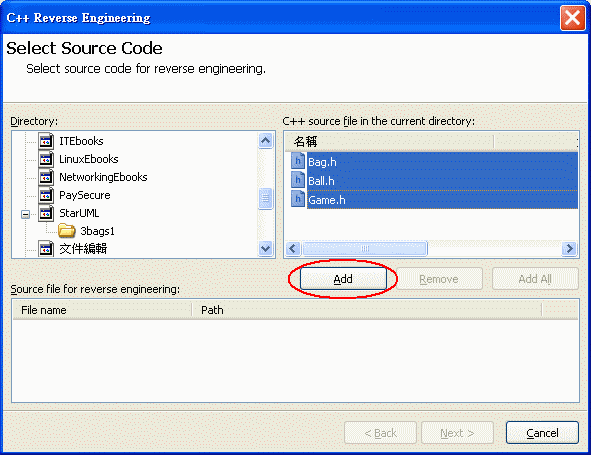The image size is (591, 455).
Task: Click the Bag.h header file icon
Action: click(298, 161)
